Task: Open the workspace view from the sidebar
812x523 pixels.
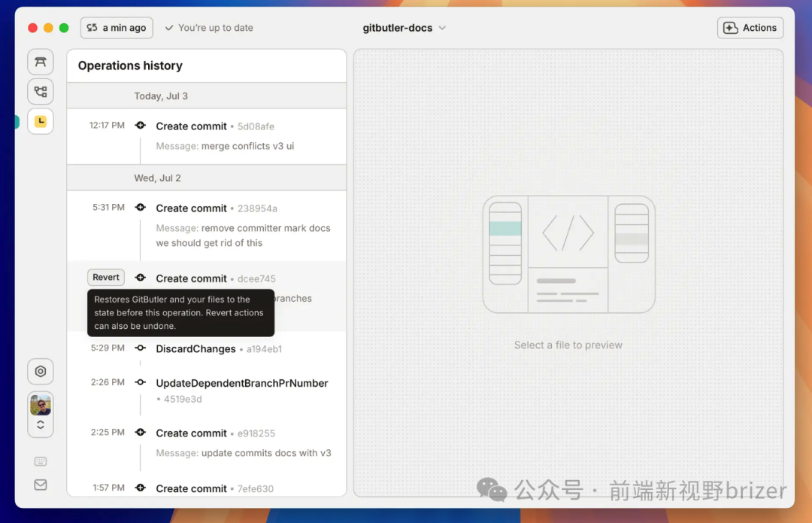Action: pyautogui.click(x=41, y=62)
